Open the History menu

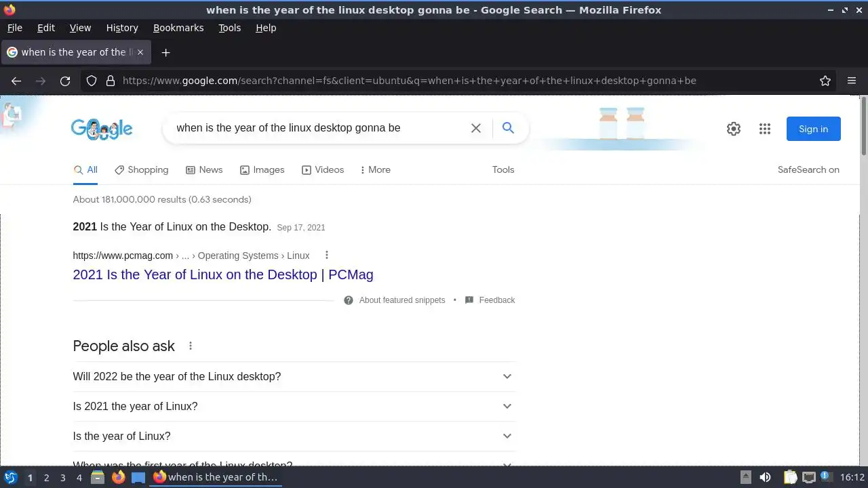[122, 28]
